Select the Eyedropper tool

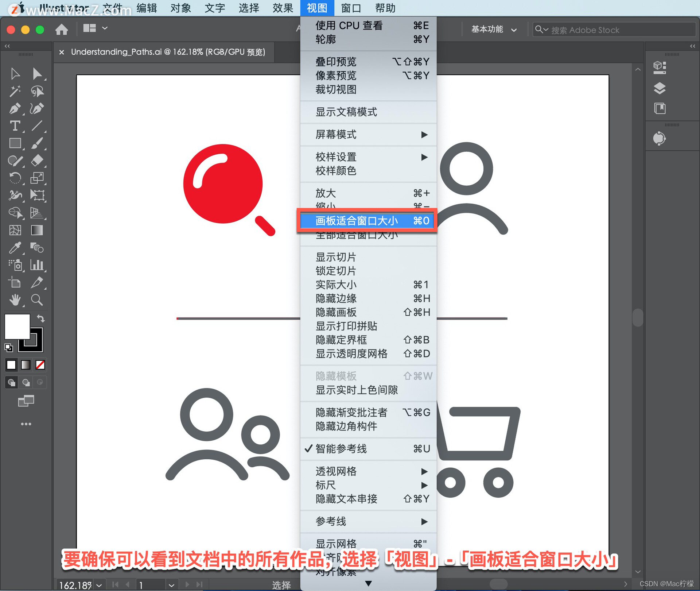pyautogui.click(x=15, y=248)
